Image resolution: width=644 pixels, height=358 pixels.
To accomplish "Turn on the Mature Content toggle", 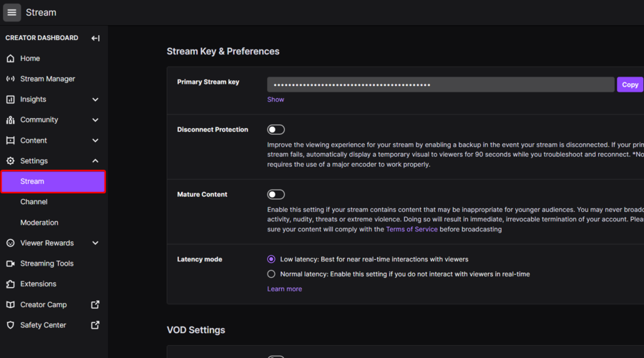I will click(275, 194).
